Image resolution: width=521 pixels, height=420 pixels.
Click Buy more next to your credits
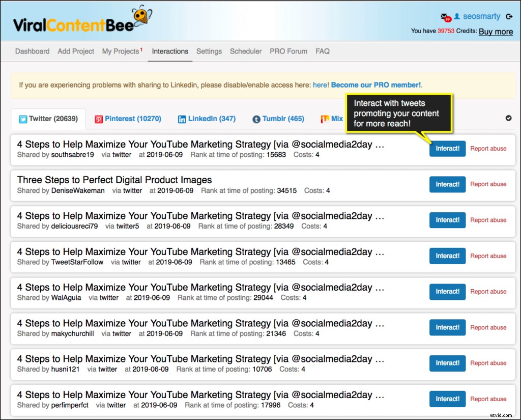[495, 32]
